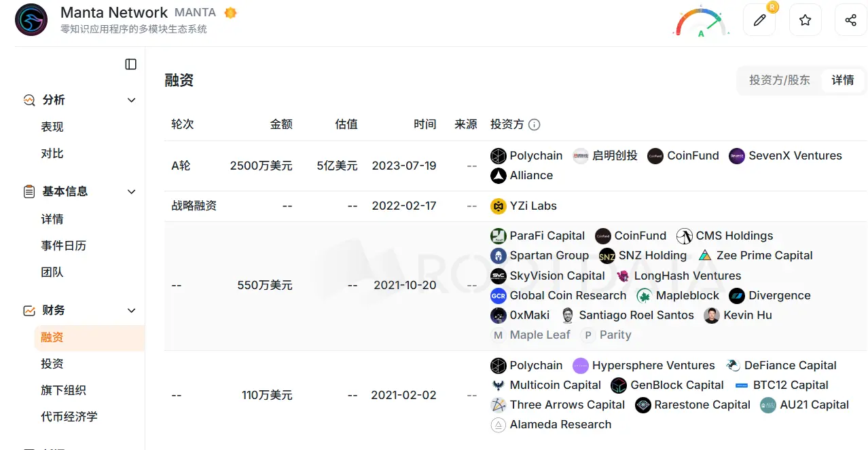Open 对比 in the sidebar
Screen dimensions: 868x450
(x=52, y=153)
